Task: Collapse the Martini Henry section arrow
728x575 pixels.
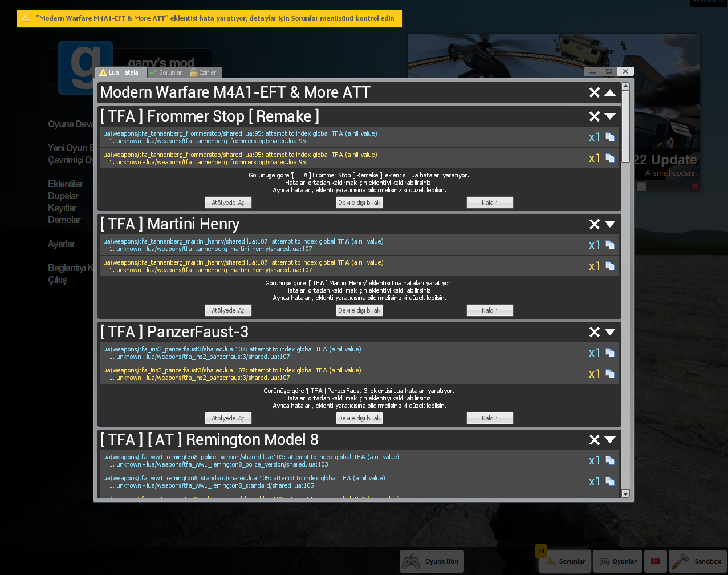Action: coord(610,224)
